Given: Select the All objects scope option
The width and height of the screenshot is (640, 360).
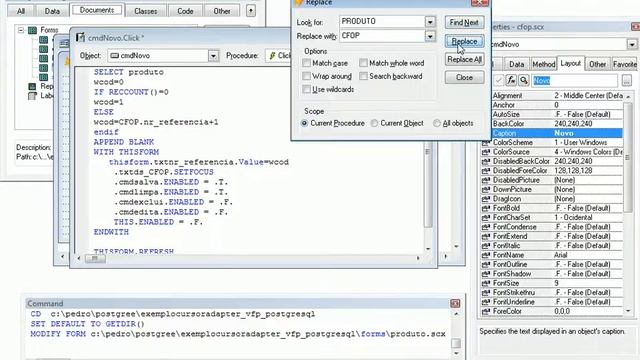Looking at the screenshot, I should (x=437, y=123).
